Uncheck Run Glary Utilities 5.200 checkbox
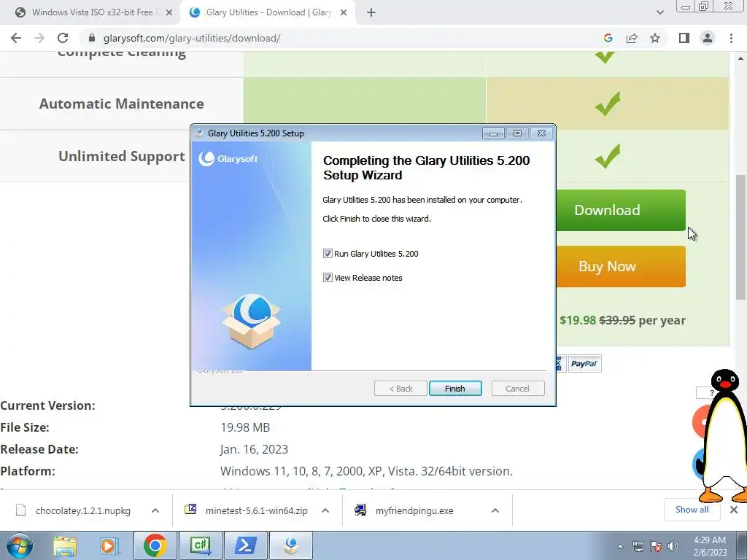Viewport: 747px width, 560px height. [328, 253]
